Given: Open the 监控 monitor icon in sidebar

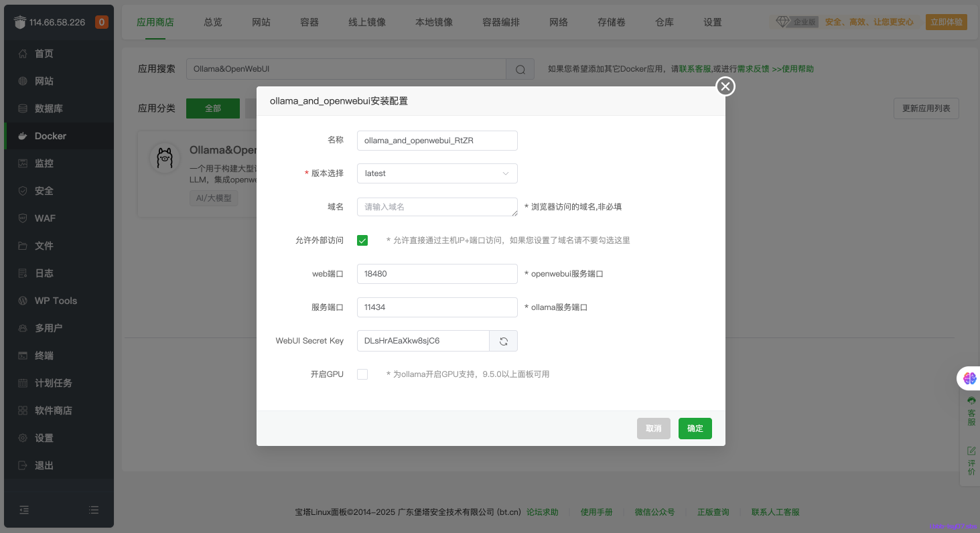Looking at the screenshot, I should [23, 163].
